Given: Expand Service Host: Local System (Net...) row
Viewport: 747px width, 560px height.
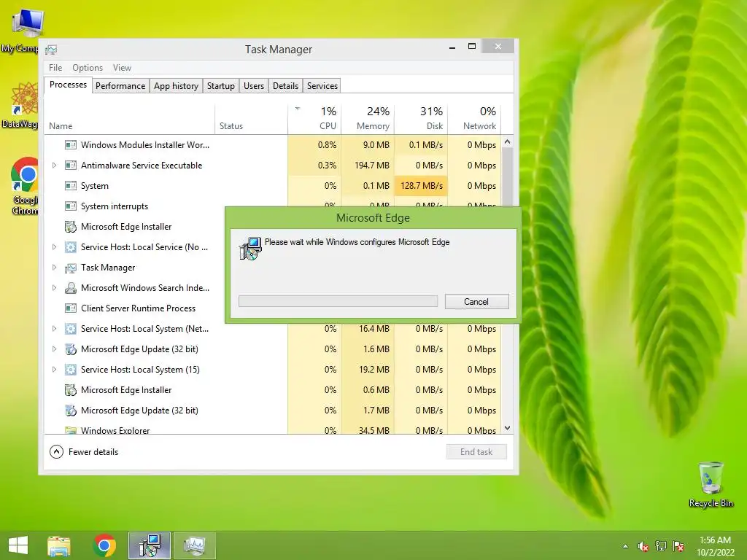Looking at the screenshot, I should (x=54, y=329).
